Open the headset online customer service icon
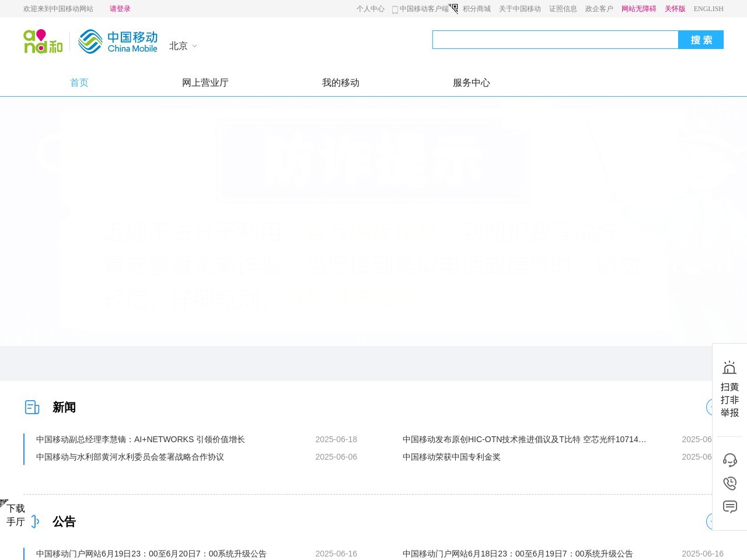This screenshot has height=560, width=747. [729, 460]
